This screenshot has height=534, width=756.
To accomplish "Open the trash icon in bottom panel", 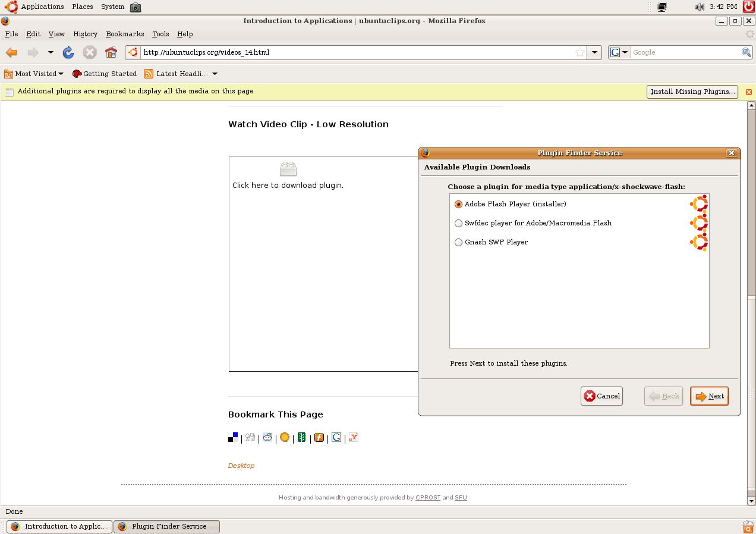I will point(748,527).
